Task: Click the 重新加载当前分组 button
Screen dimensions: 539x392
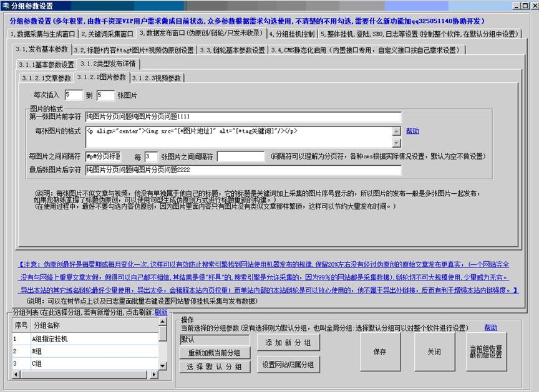Action: coord(215,353)
